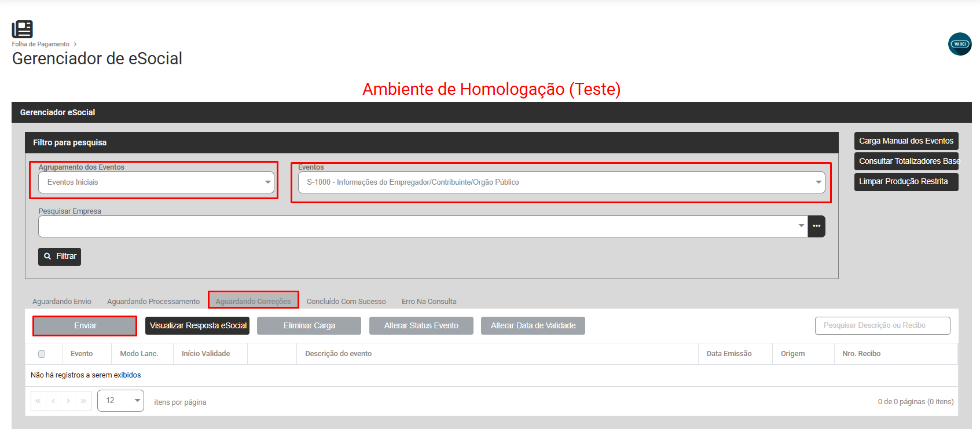
Task: Click Consultar Totalizadores Base button
Action: (x=906, y=162)
